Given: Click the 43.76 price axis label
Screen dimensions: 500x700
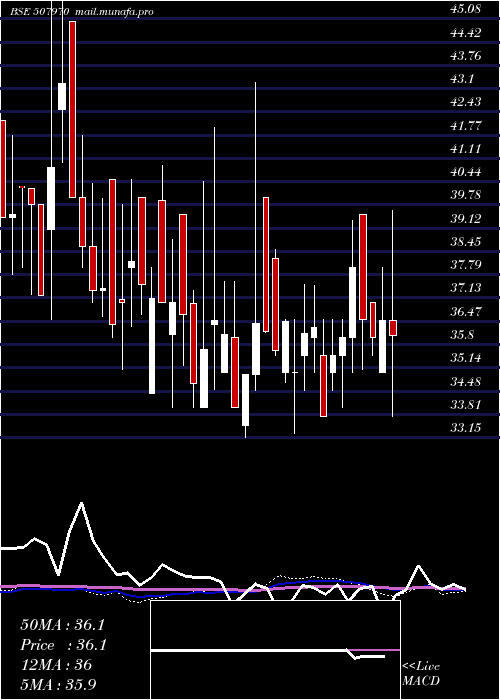Looking at the screenshot, I should click(466, 55).
